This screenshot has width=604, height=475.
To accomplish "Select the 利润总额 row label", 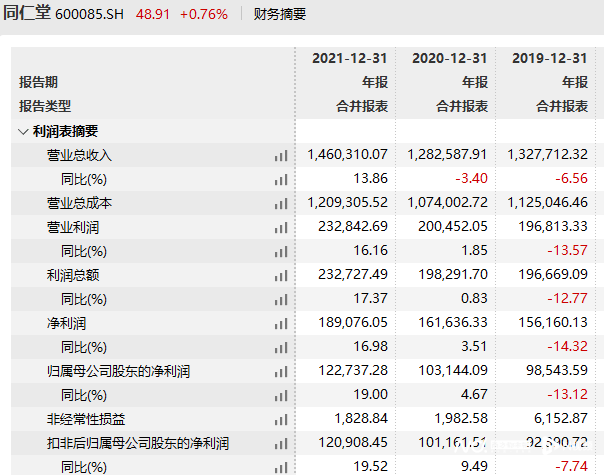I will pos(73,275).
